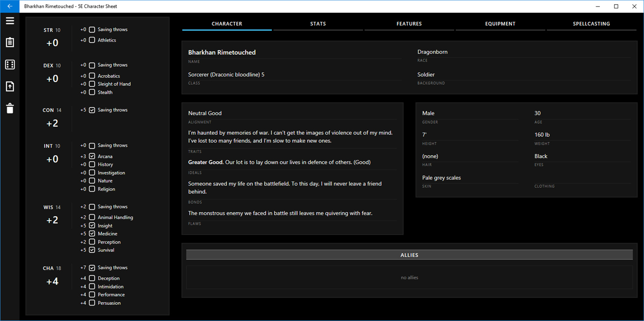The height and width of the screenshot is (321, 644).
Task: Select the Soldier BACKGROUND field
Action: pos(427,74)
